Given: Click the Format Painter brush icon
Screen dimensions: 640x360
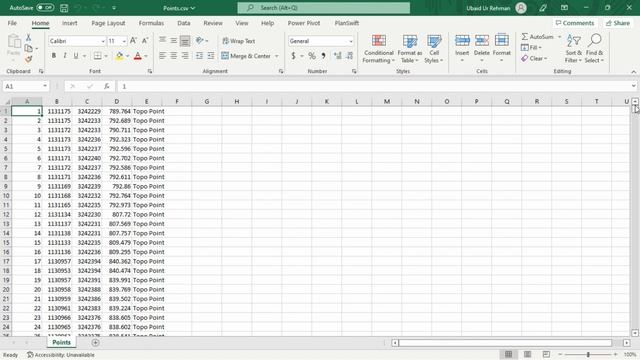Looking at the screenshot, I should coord(29,60).
